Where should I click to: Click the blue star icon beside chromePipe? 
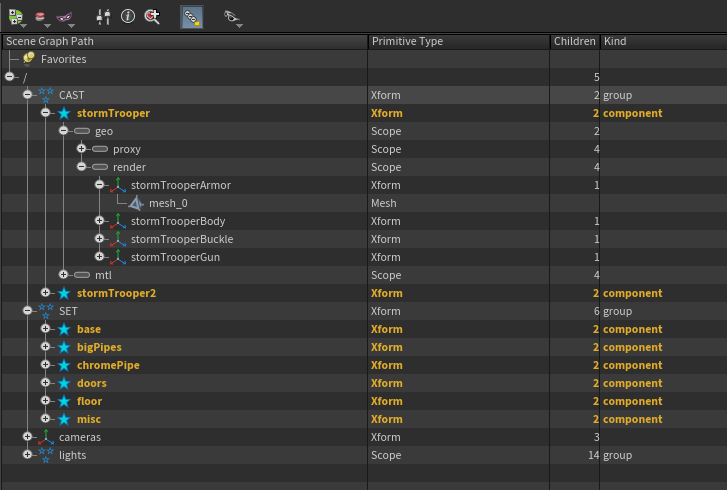[64, 365]
